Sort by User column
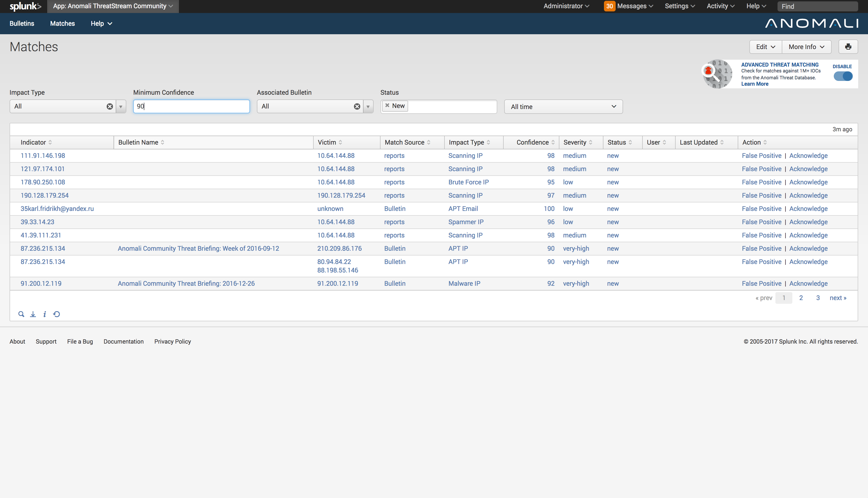The width and height of the screenshot is (868, 498). click(x=656, y=142)
